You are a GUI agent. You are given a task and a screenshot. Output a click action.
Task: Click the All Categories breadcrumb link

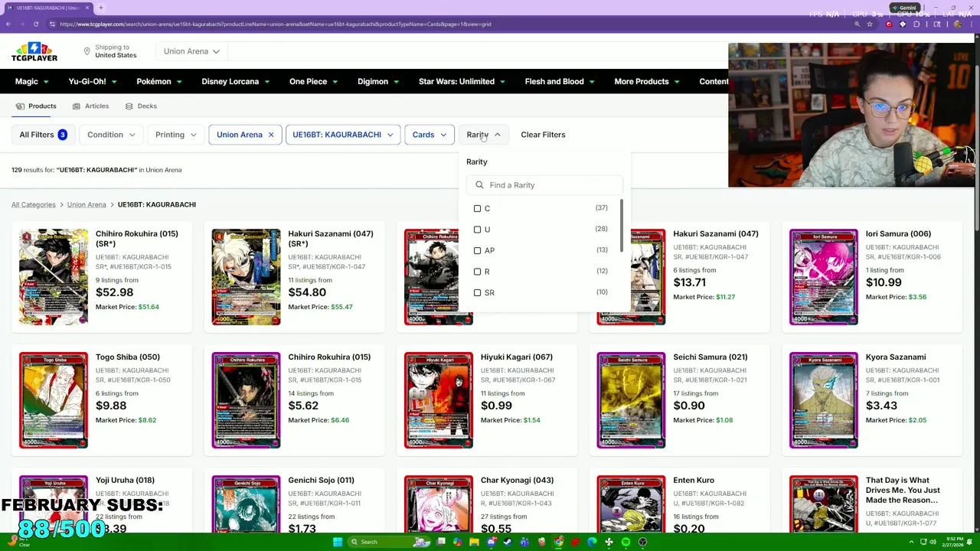34,204
